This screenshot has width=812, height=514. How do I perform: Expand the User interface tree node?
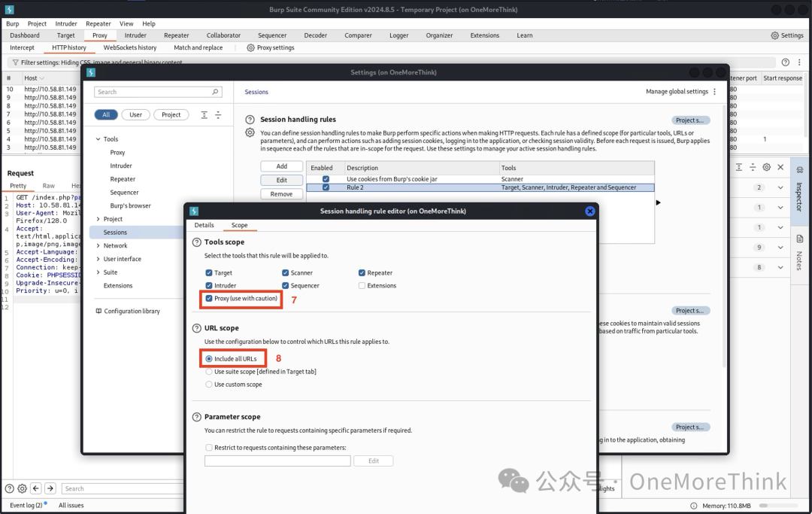point(98,259)
